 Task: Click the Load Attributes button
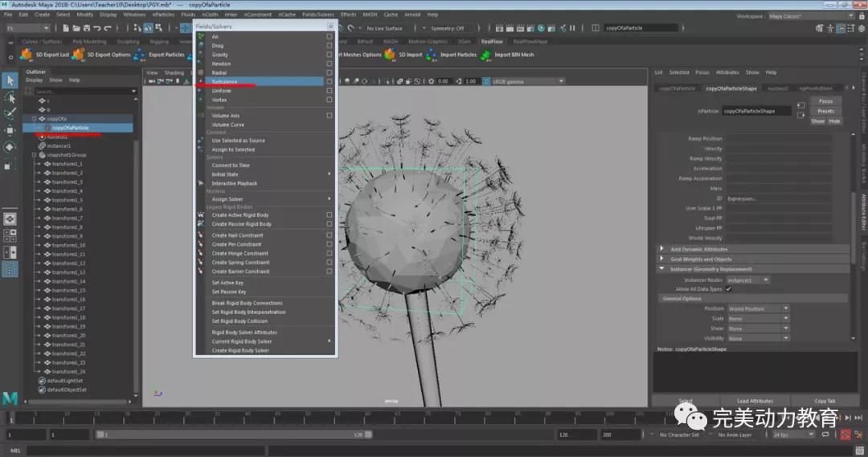pyautogui.click(x=755, y=401)
